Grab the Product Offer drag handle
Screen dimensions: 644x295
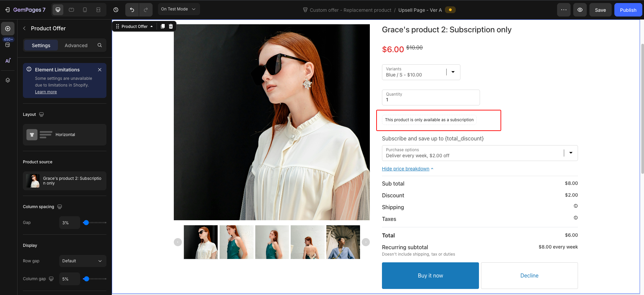[x=118, y=26]
